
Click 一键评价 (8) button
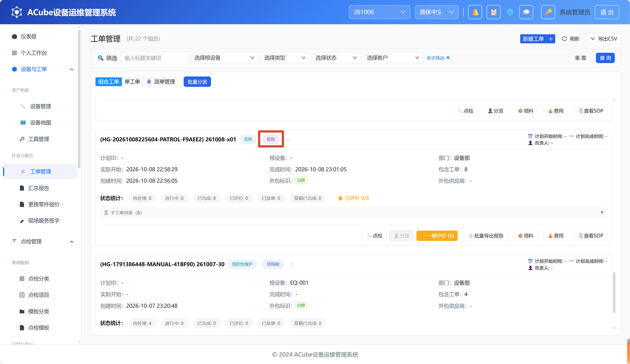pyautogui.click(x=437, y=236)
